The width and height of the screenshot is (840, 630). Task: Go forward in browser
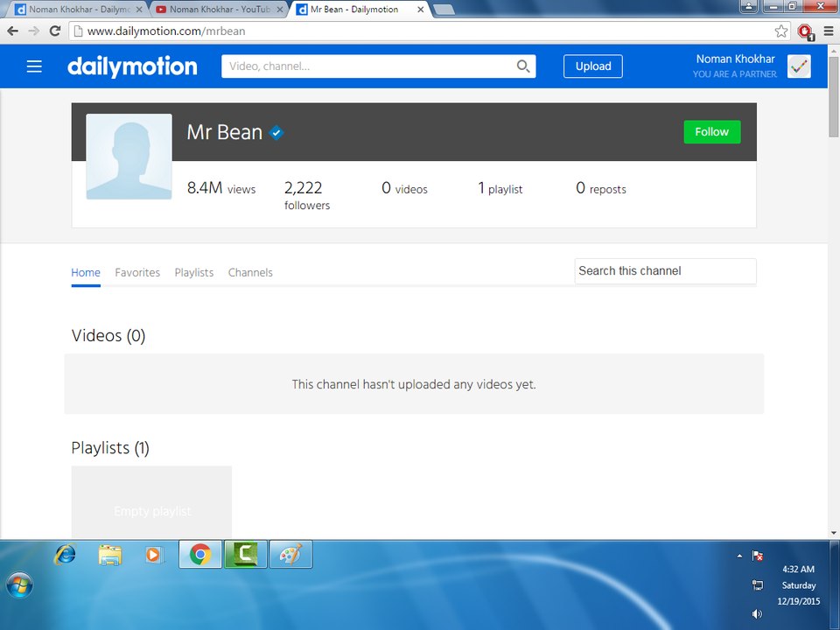pos(34,31)
